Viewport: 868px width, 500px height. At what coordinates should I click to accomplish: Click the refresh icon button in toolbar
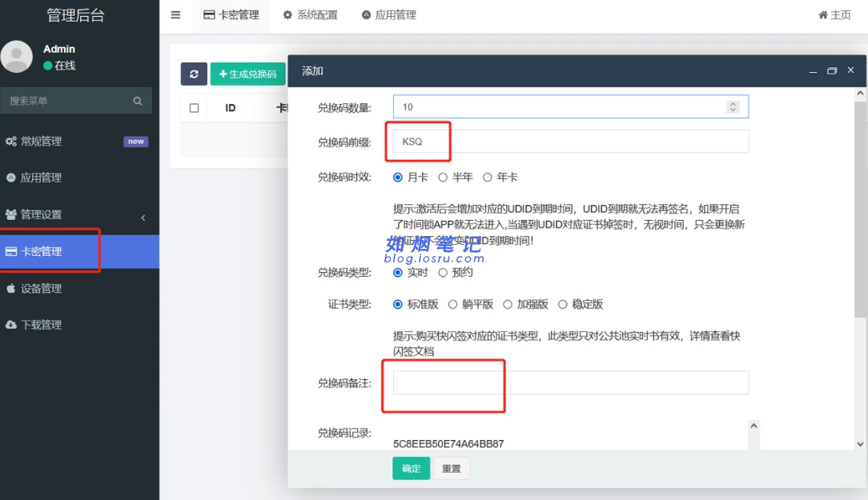(194, 74)
